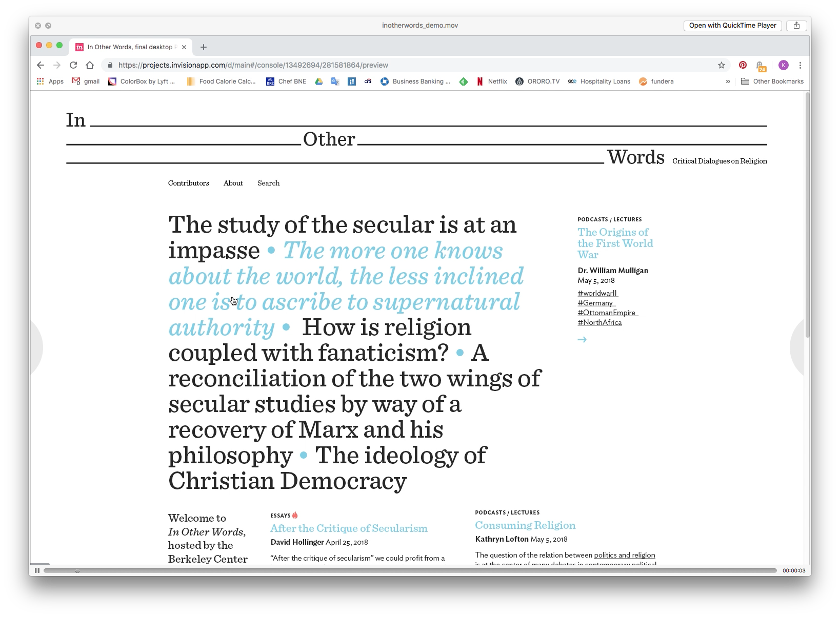840x617 pixels.
Task: Open the Google Drive bookmark icon
Action: pos(319,81)
